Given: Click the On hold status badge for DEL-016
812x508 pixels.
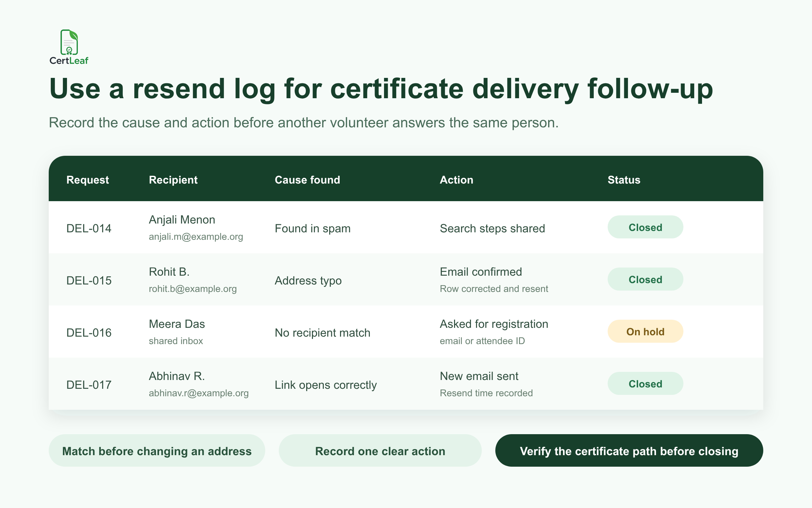Looking at the screenshot, I should (x=646, y=331).
